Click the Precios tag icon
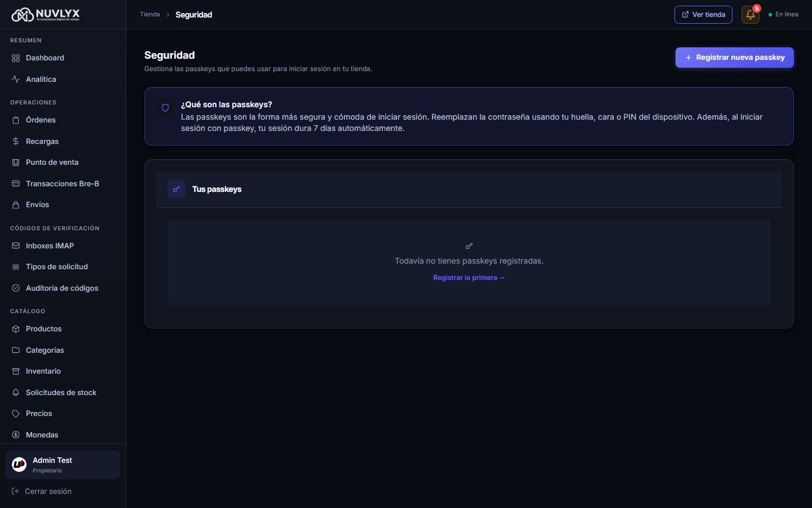812x508 pixels. tap(16, 414)
